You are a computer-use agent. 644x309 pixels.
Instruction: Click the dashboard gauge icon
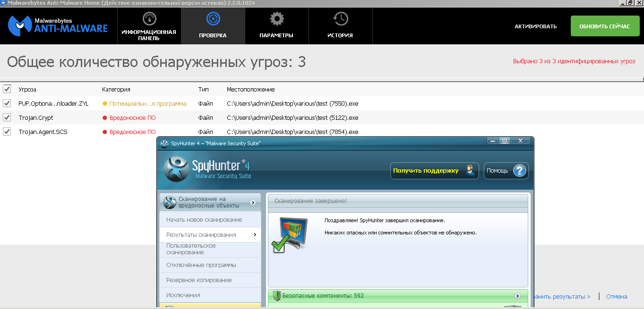tap(149, 19)
